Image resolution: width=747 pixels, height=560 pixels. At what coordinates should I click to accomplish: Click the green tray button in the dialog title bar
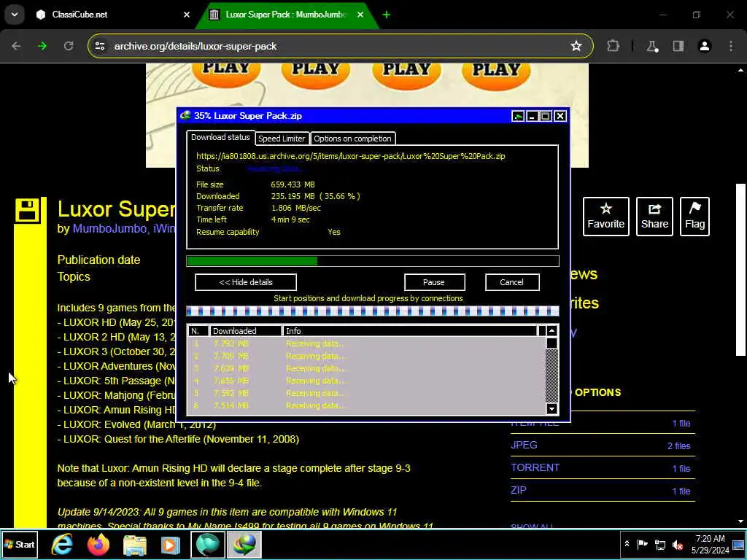click(518, 116)
